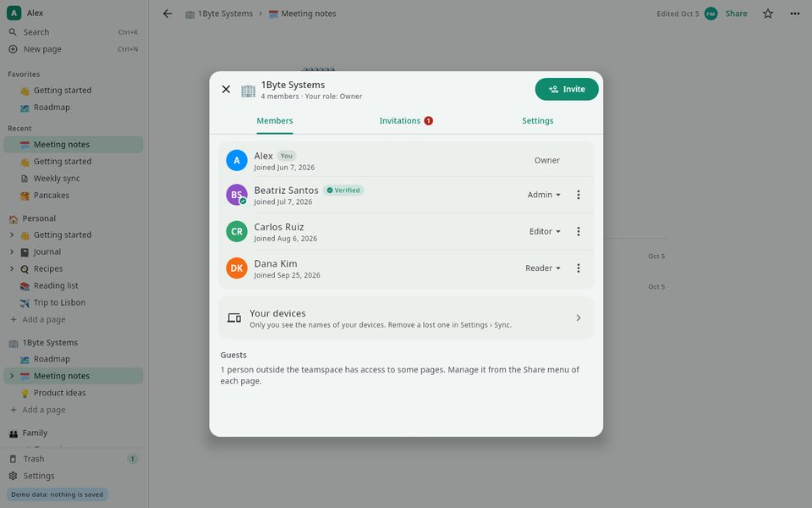Click the Reading list books icon
Image resolution: width=812 pixels, height=508 pixels.
point(25,286)
